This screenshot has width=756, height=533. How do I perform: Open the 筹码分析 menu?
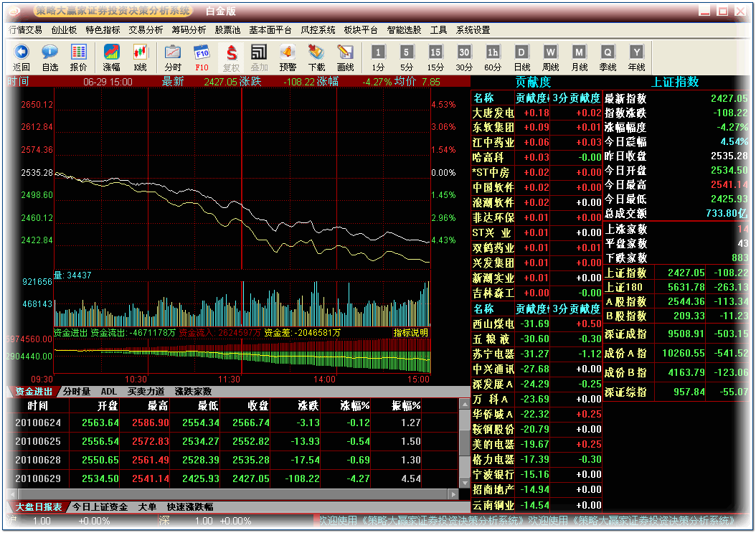point(189,30)
